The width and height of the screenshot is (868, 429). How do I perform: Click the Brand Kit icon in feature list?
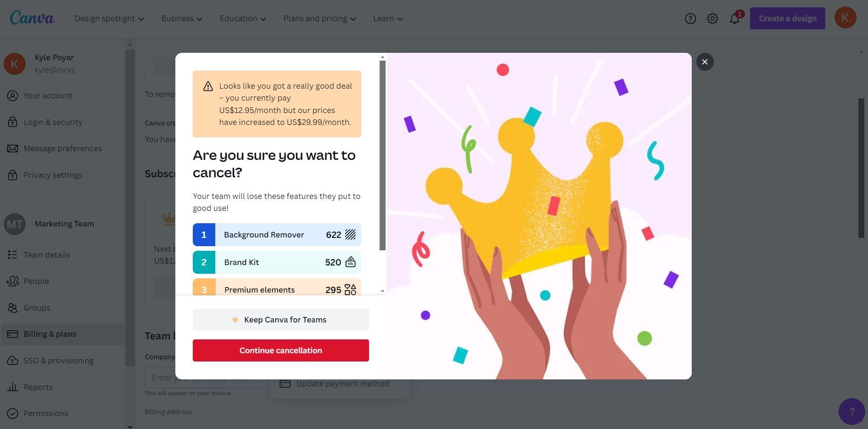(x=350, y=262)
